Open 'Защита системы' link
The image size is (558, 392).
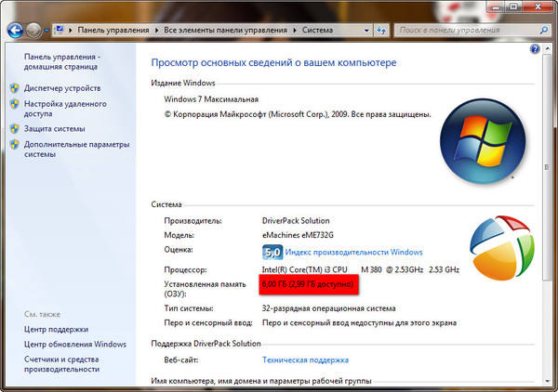[55, 128]
